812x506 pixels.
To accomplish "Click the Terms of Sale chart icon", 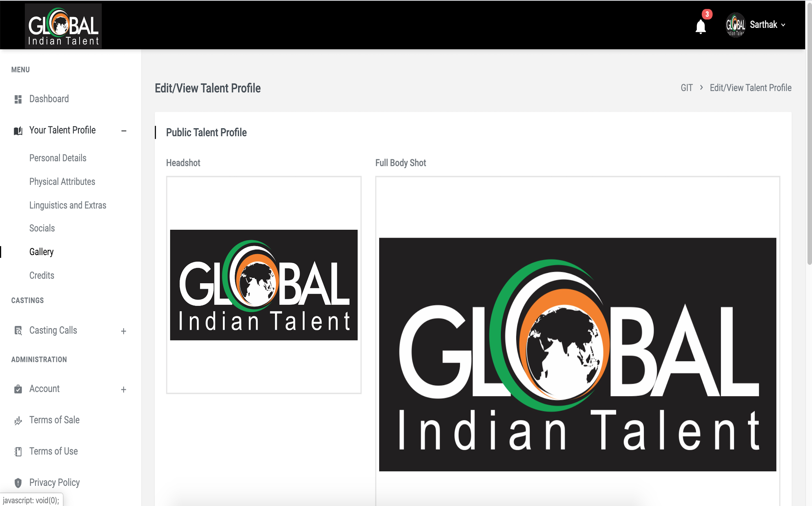I will pos(18,420).
